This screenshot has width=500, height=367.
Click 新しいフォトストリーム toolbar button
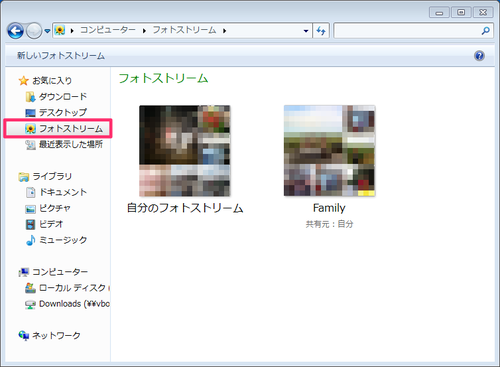tap(61, 56)
